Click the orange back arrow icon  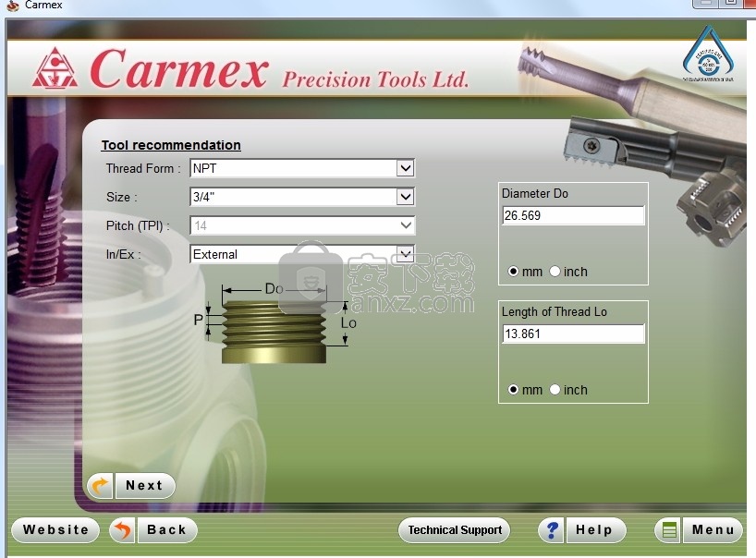click(x=123, y=530)
